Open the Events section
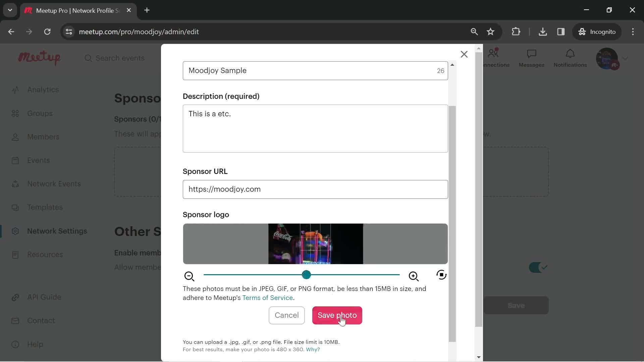 coord(39,161)
